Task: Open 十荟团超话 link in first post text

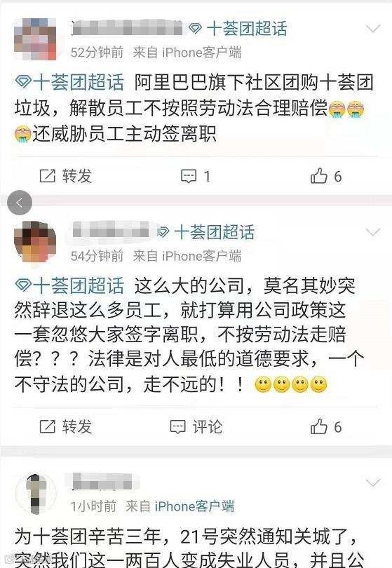Action: tap(69, 83)
